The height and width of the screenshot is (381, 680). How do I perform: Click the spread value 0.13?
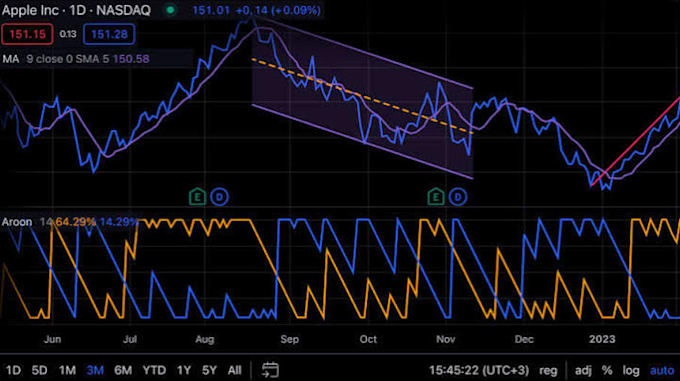coord(68,34)
